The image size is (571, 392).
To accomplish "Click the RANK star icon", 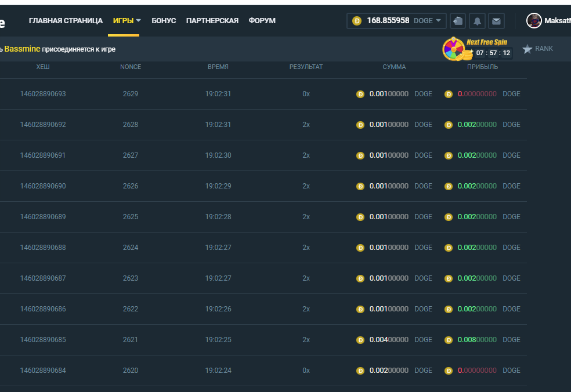I will point(527,49).
